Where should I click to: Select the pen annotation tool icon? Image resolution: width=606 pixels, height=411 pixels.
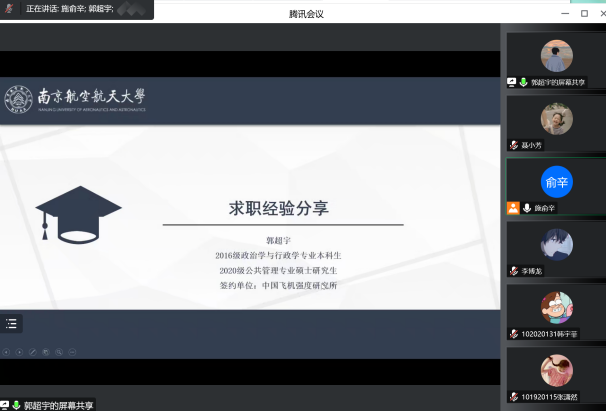[33, 352]
